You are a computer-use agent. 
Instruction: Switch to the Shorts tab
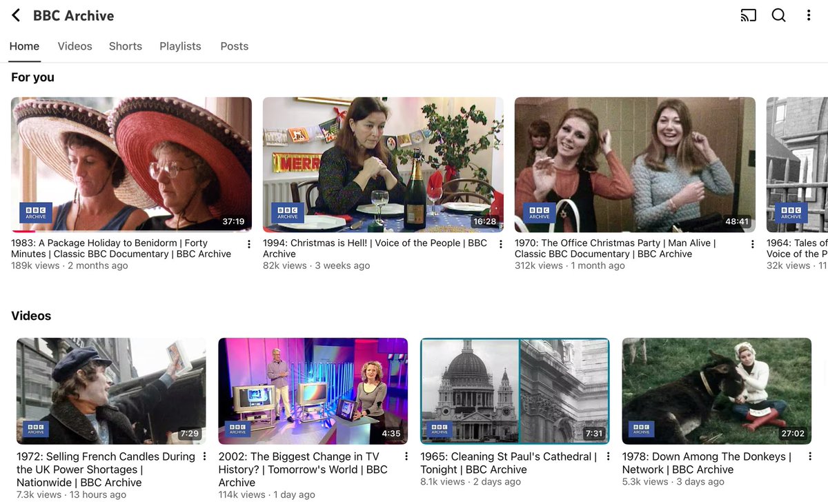click(x=126, y=46)
